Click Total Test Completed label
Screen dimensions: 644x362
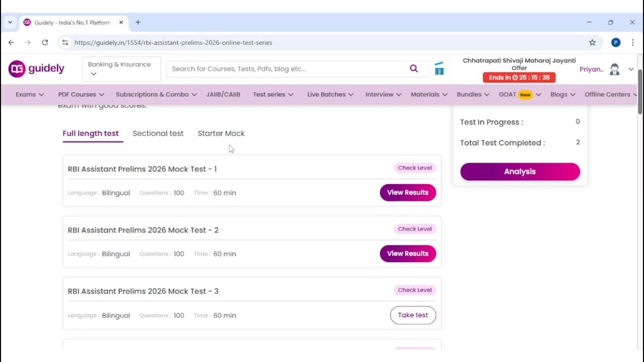(503, 143)
